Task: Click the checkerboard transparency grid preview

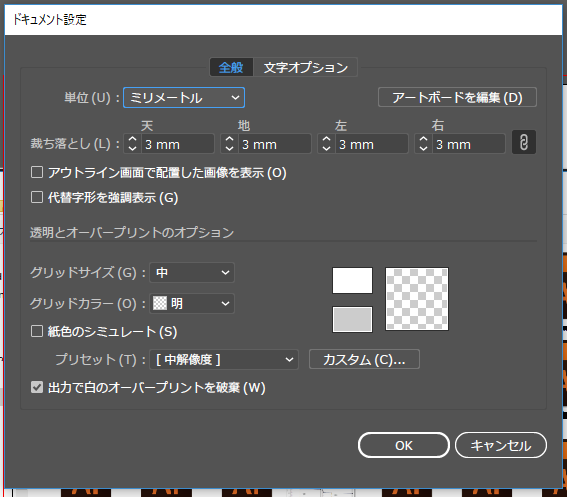Action: point(417,299)
